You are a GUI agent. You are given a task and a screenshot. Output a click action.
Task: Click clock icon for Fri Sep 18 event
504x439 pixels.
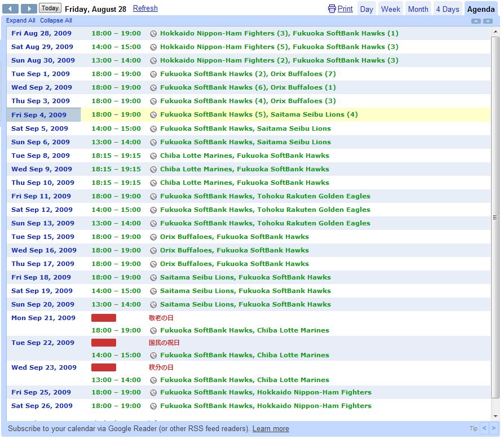[154, 277]
